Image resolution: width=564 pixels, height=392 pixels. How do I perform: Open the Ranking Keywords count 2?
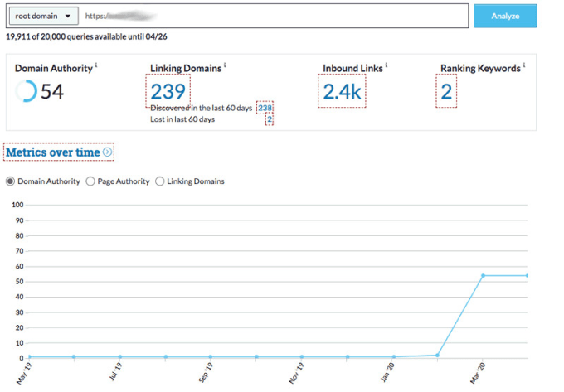[x=446, y=91]
